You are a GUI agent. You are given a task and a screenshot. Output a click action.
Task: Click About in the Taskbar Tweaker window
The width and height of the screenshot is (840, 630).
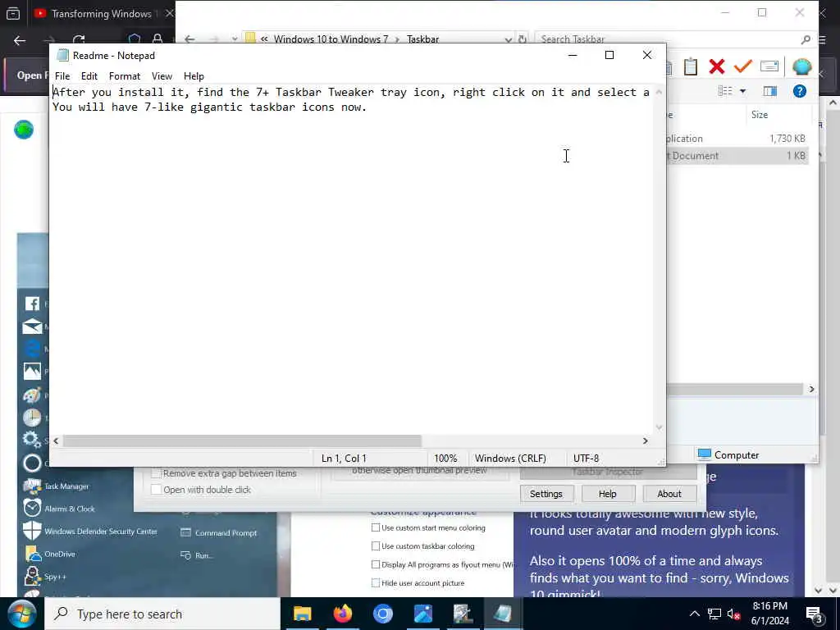pyautogui.click(x=669, y=493)
